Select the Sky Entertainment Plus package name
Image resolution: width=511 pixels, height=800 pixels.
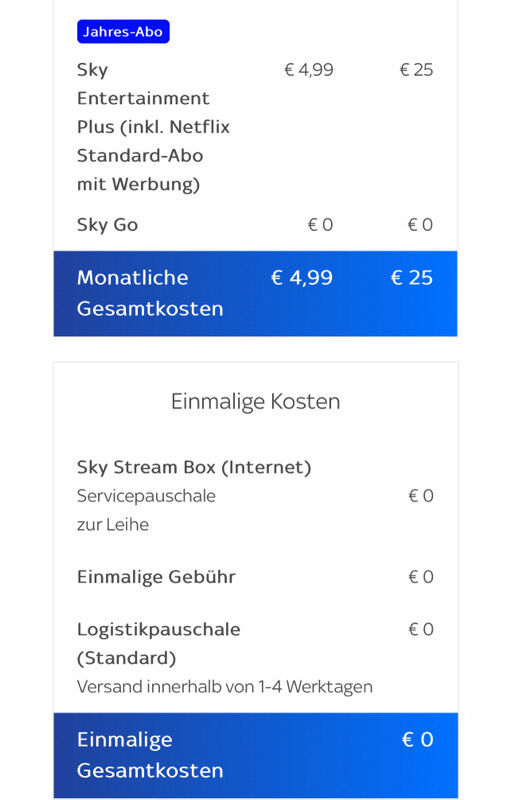pos(153,127)
